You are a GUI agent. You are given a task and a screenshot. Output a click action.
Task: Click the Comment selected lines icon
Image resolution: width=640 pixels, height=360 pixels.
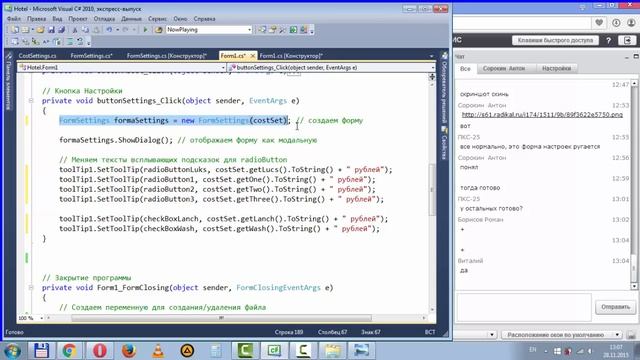70,42
